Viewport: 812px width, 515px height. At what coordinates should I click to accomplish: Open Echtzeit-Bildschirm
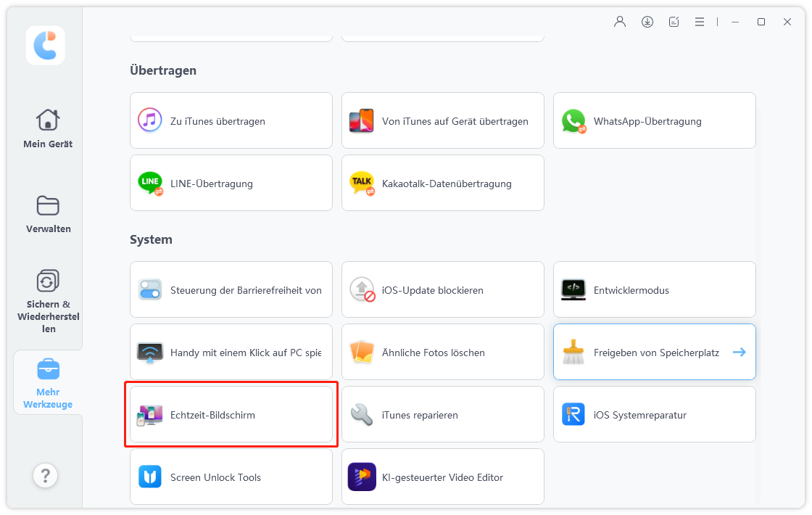231,414
